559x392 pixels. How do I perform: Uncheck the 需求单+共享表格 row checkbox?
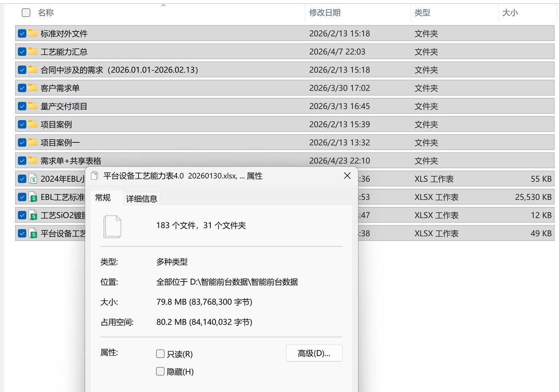tap(22, 161)
